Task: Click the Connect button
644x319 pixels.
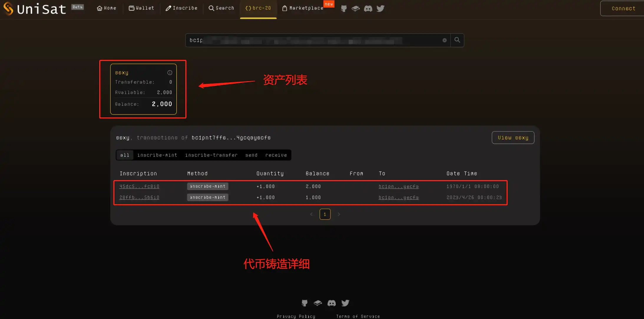Action: pyautogui.click(x=620, y=8)
